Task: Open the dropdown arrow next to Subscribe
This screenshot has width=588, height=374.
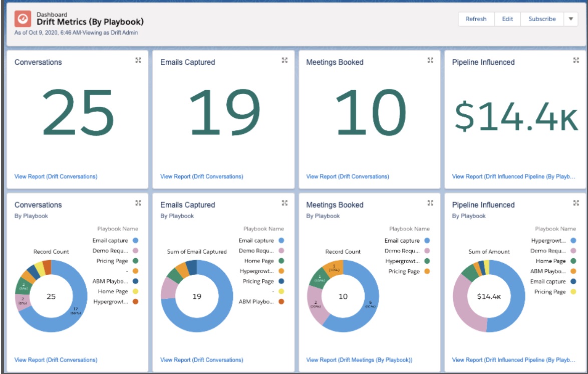Action: pos(571,19)
